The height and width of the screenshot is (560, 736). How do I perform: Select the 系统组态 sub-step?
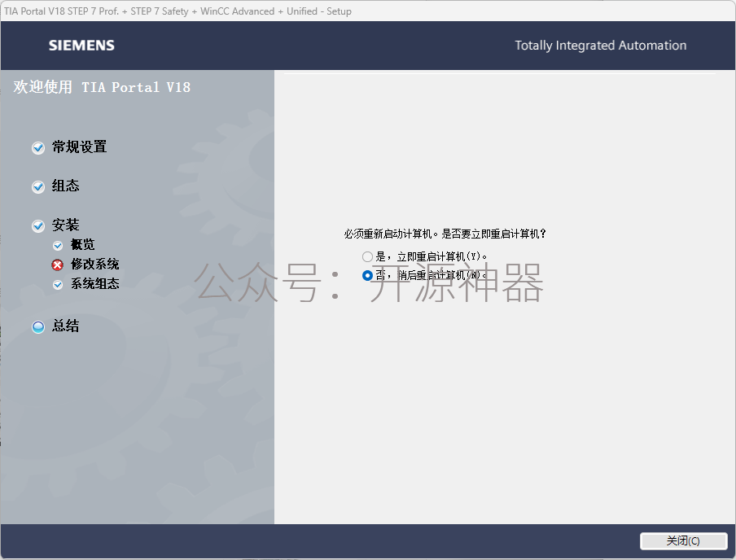pos(94,283)
